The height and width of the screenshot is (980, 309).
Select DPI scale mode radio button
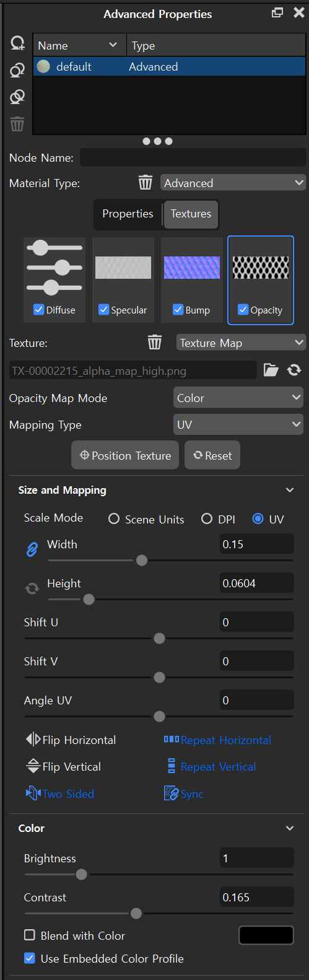click(x=207, y=519)
